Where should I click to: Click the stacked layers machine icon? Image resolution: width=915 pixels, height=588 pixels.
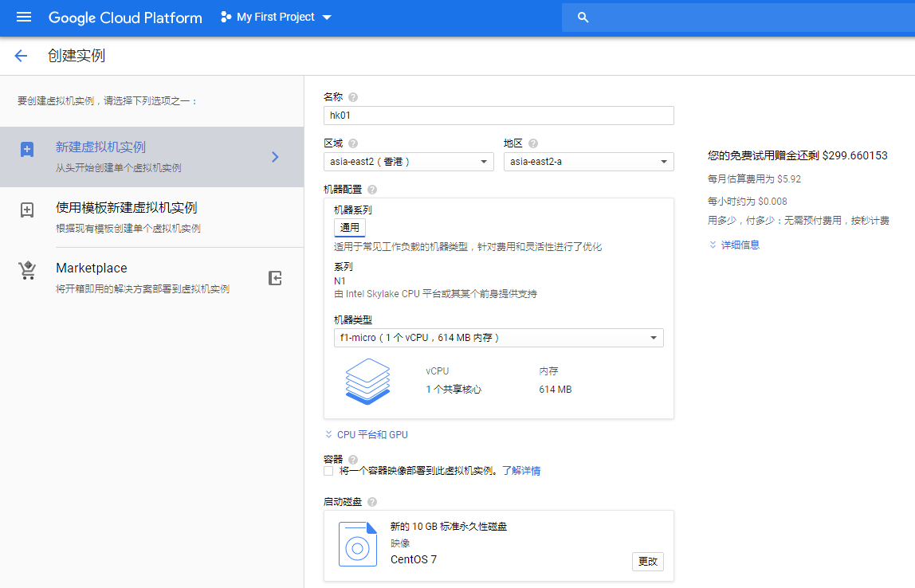(x=367, y=382)
